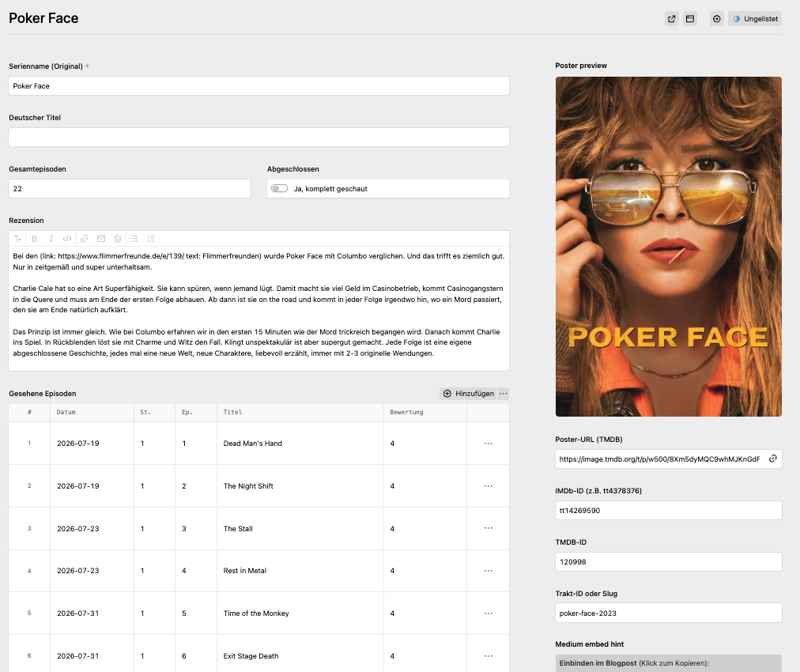
Task: Insert a numbered list in Rezension
Action: tap(150, 239)
